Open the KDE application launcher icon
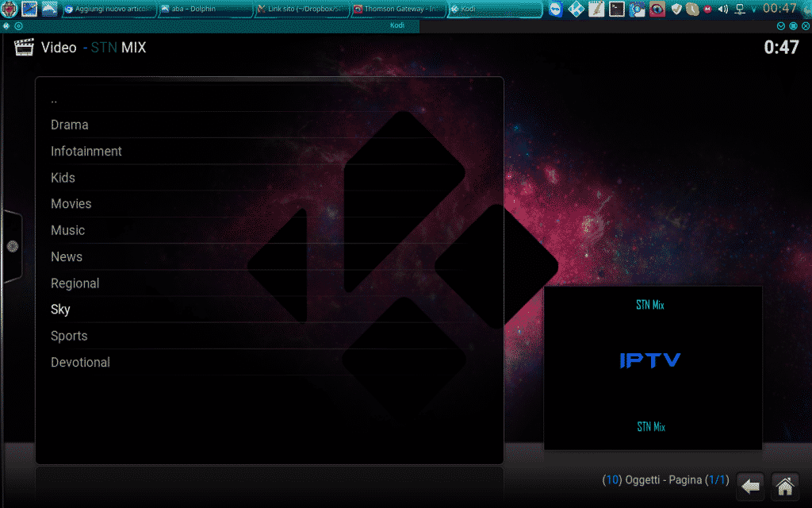 tap(10, 9)
